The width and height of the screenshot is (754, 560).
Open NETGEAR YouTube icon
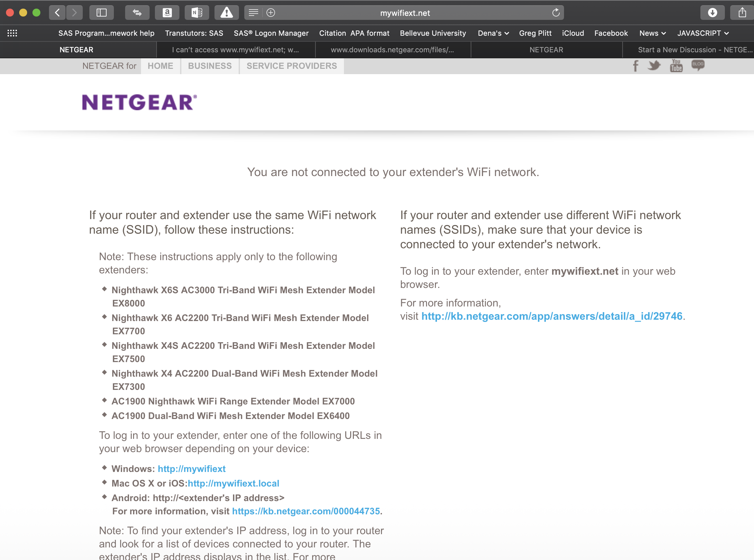(676, 66)
